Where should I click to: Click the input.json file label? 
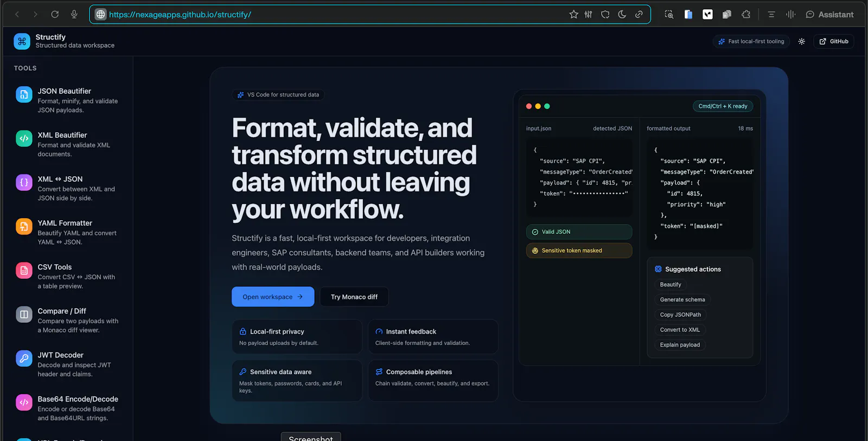[x=539, y=129]
